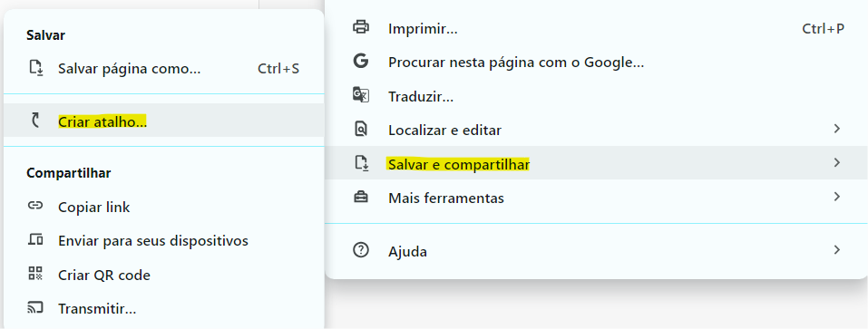Expand the Localizar e editar submenu arrow
868x329 pixels.
coord(837,129)
